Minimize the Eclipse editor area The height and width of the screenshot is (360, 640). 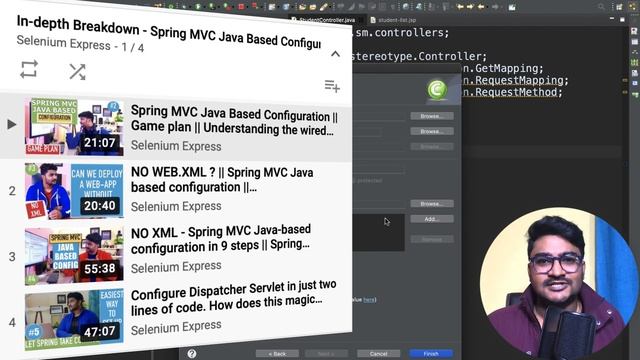point(611,19)
